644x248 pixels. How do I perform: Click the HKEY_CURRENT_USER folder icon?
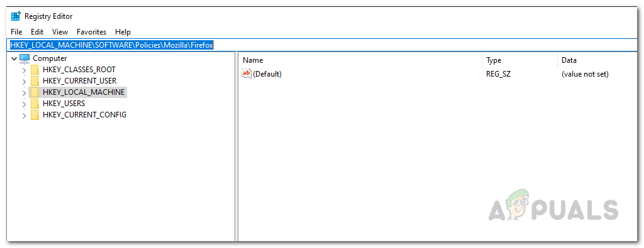tap(35, 81)
